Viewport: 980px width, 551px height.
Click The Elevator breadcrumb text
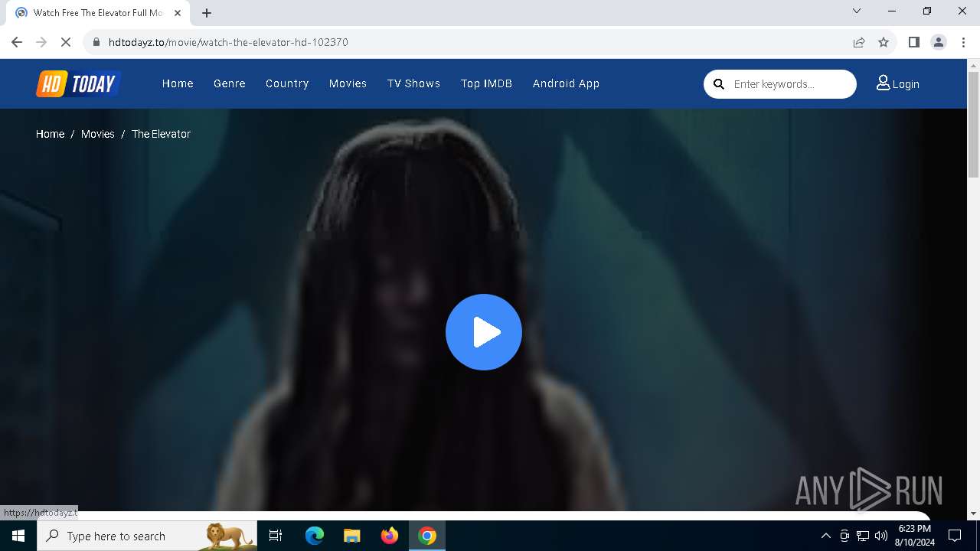point(161,134)
